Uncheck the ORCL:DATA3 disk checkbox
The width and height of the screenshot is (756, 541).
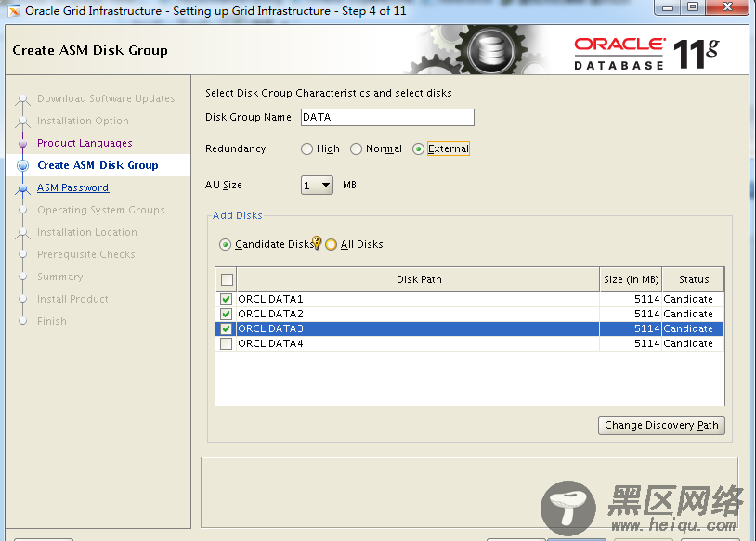click(226, 329)
